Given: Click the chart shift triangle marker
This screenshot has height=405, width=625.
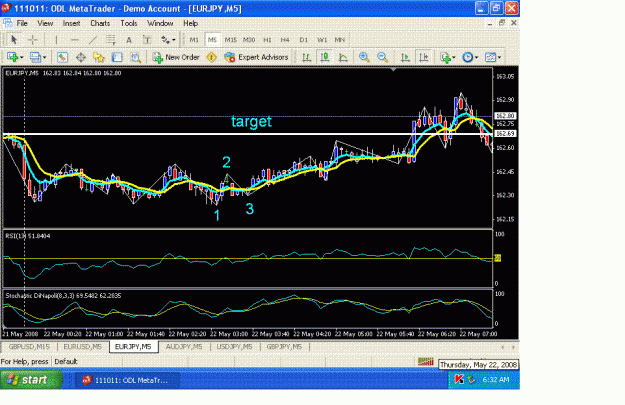Looking at the screenshot, I should [393, 70].
